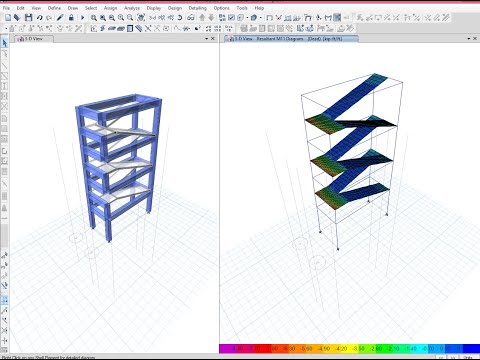Open the Assign menu
480x360 pixels.
pyautogui.click(x=110, y=8)
